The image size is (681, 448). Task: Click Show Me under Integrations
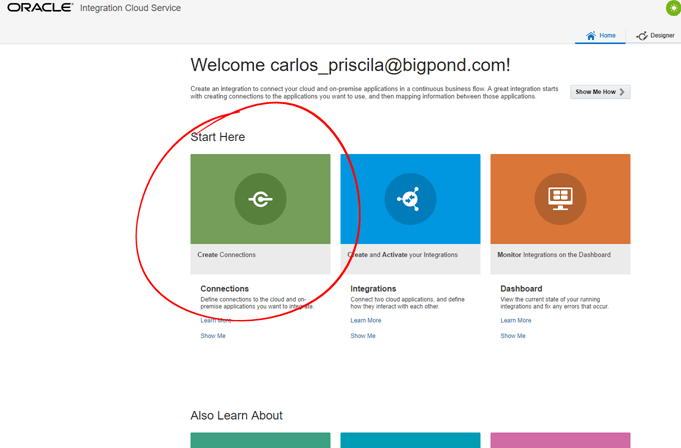[x=362, y=336]
